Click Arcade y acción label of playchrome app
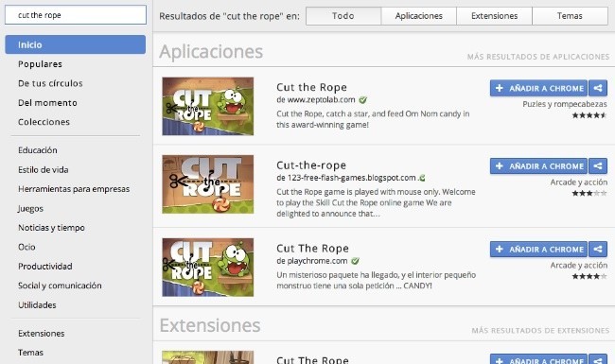Image resolution: width=615 pixels, height=364 pixels. 578,266
